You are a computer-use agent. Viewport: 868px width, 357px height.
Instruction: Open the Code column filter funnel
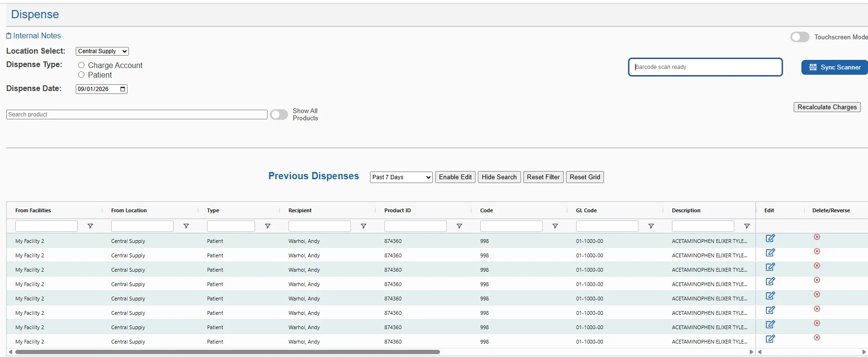(x=555, y=226)
